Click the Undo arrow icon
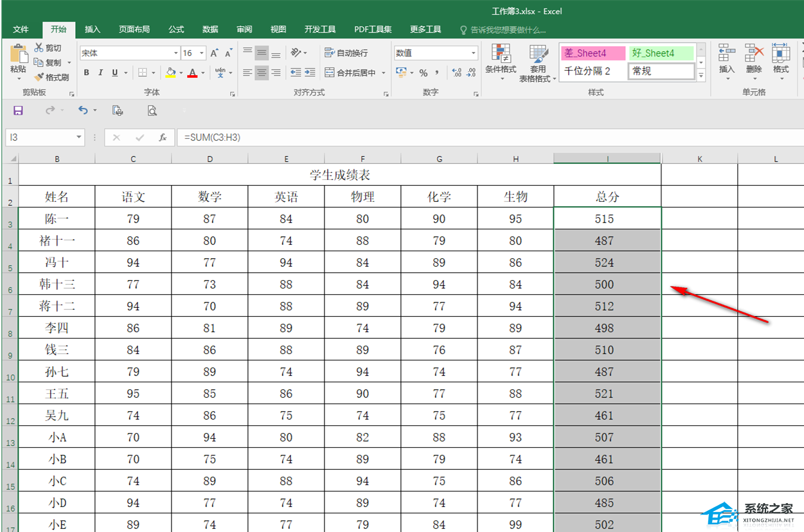Viewport: 804px width, 532px height. (83, 111)
